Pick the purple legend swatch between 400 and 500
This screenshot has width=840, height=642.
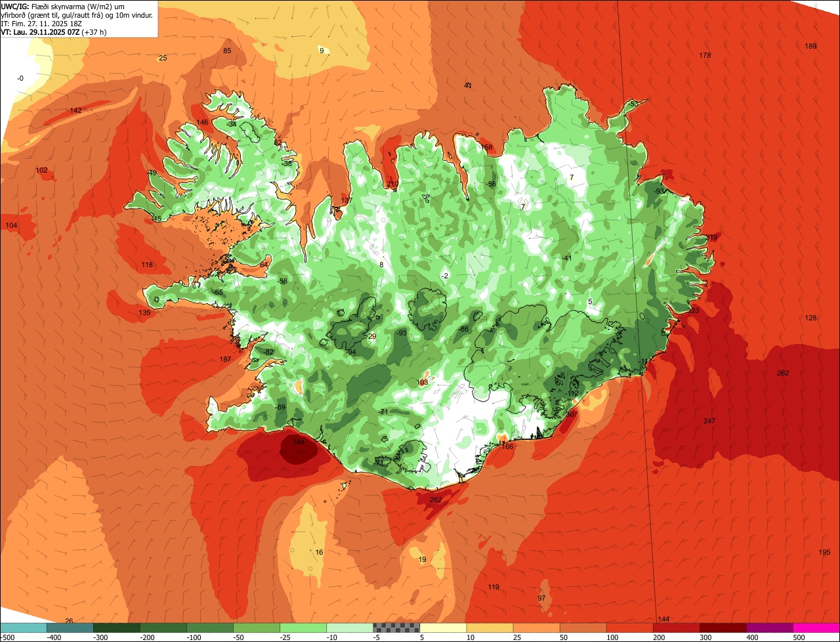[x=770, y=628]
